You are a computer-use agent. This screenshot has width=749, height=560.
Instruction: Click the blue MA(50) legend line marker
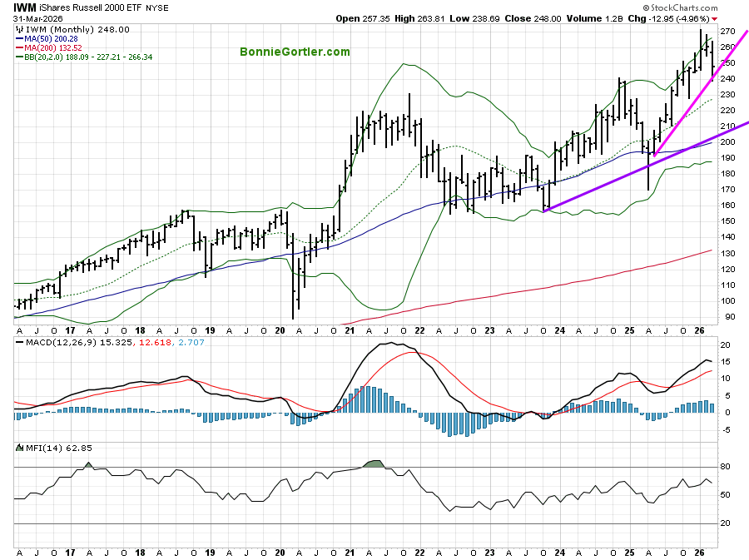(x=18, y=38)
